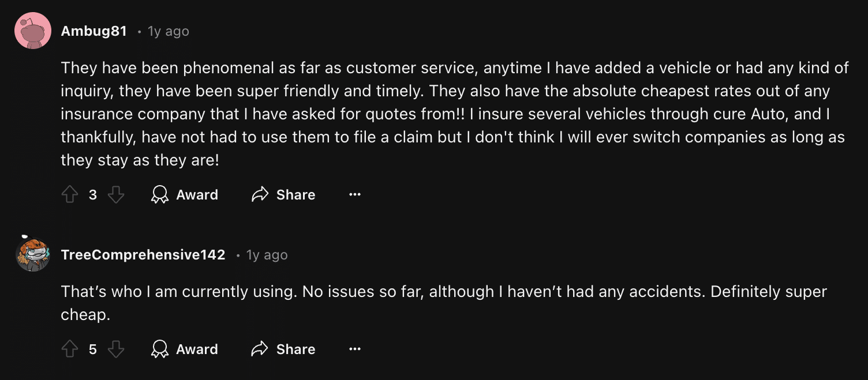Image resolution: width=868 pixels, height=380 pixels.
Task: Click the Share arrow icon under Ambug81's comment
Action: 260,194
